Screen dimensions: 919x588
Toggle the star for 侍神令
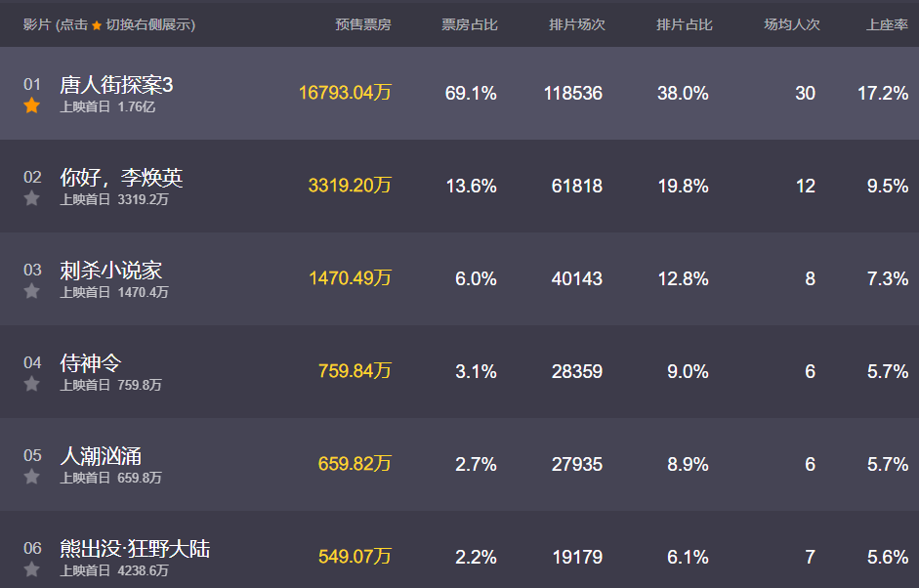31,384
